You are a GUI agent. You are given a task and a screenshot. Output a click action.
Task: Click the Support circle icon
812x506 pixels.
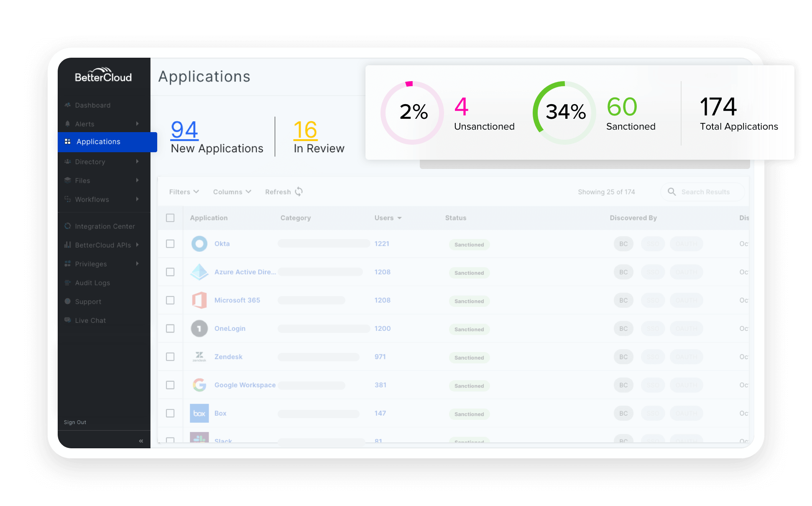pos(68,302)
